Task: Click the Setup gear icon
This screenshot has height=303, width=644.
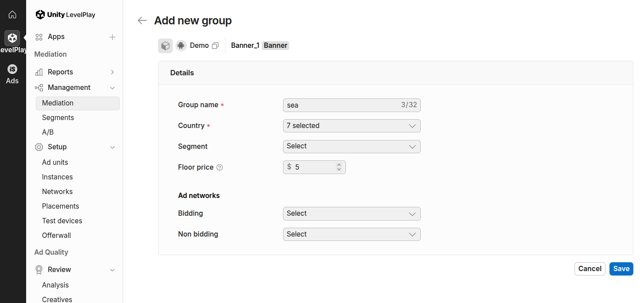Action: coord(39,147)
